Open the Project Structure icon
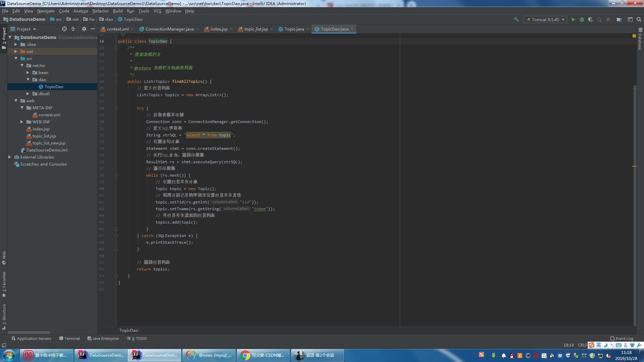 619,19
